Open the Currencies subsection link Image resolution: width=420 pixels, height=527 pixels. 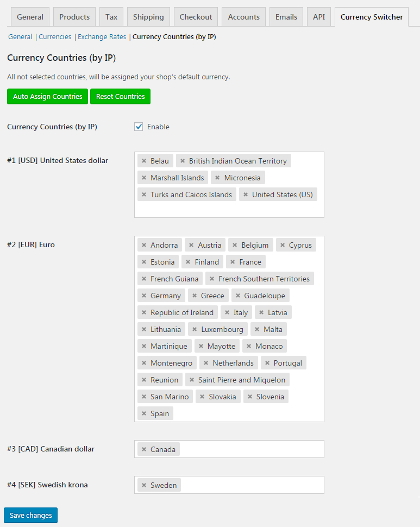[x=55, y=36]
